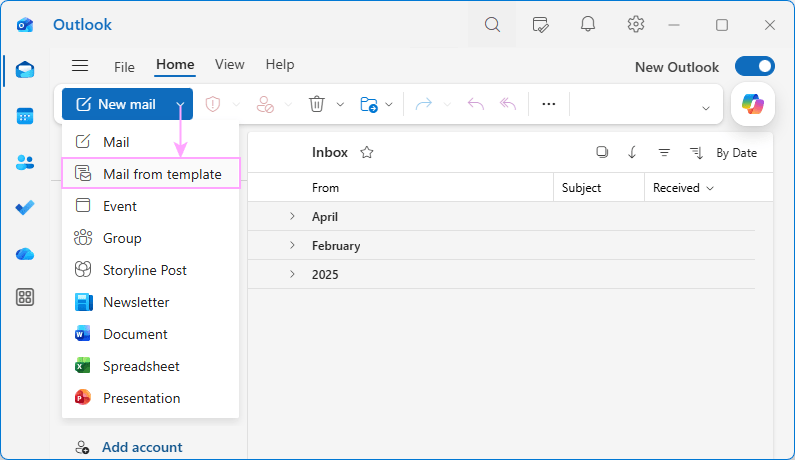
Task: Click the Reply all icon
Action: point(508,104)
